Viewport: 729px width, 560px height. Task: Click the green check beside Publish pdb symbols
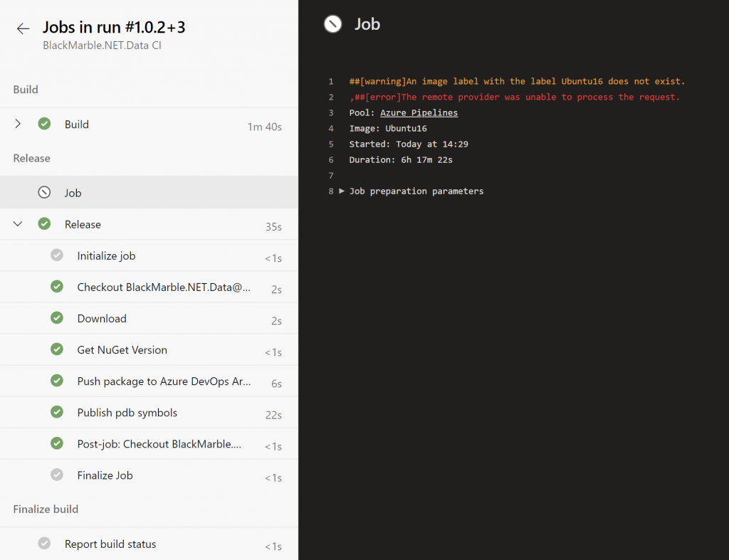[57, 412]
